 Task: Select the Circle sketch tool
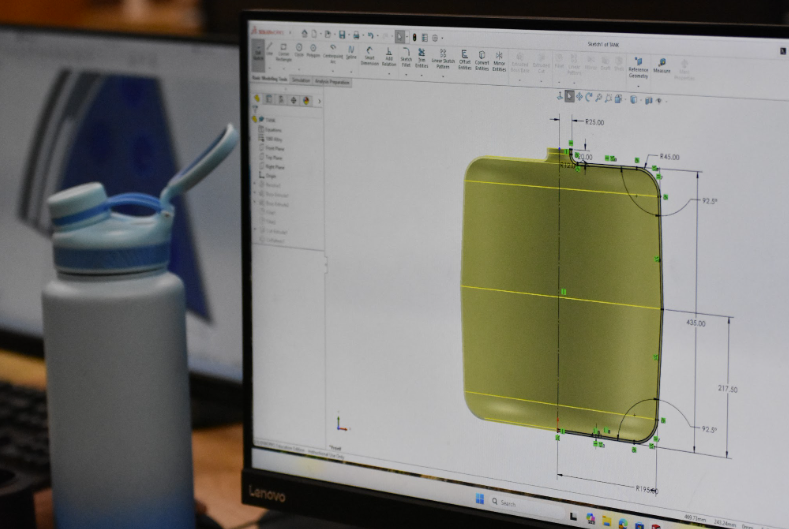[299, 50]
